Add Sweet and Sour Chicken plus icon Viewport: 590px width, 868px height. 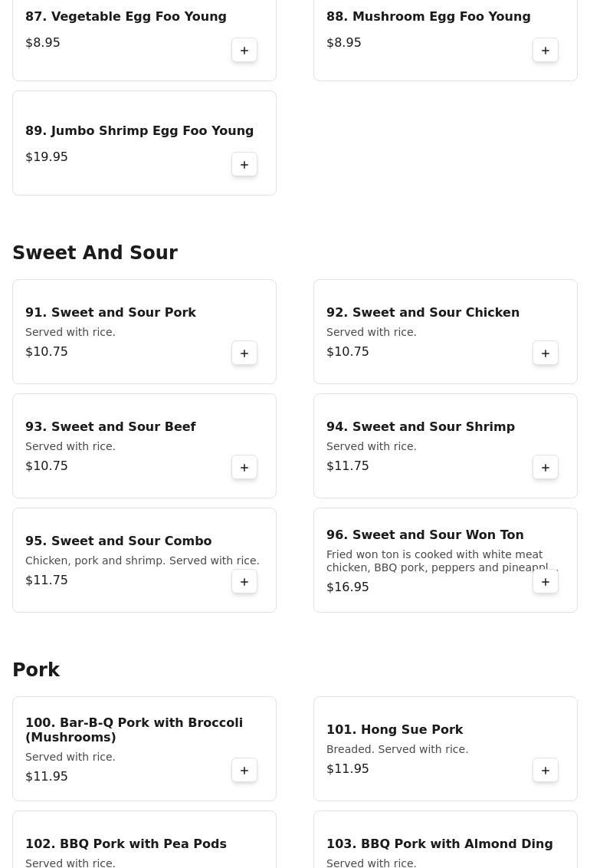(x=546, y=353)
